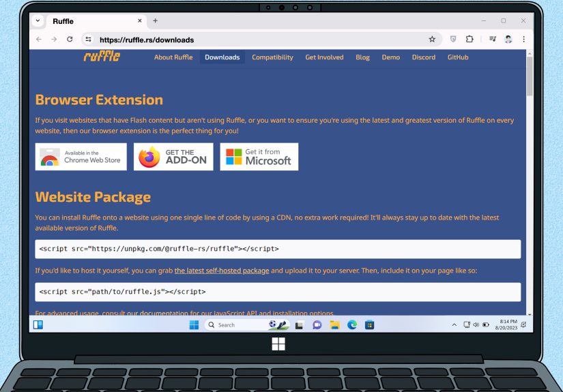Open the network tray icon
The image size is (563, 392).
466,325
